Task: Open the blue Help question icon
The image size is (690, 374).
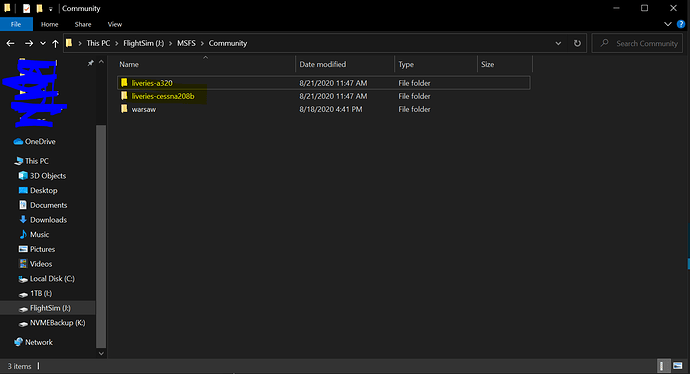Action: [681, 24]
